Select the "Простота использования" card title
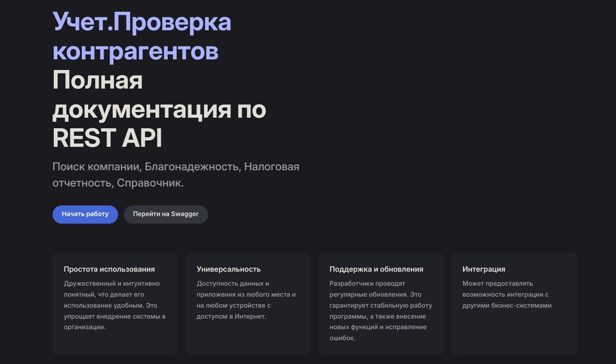 pyautogui.click(x=109, y=269)
